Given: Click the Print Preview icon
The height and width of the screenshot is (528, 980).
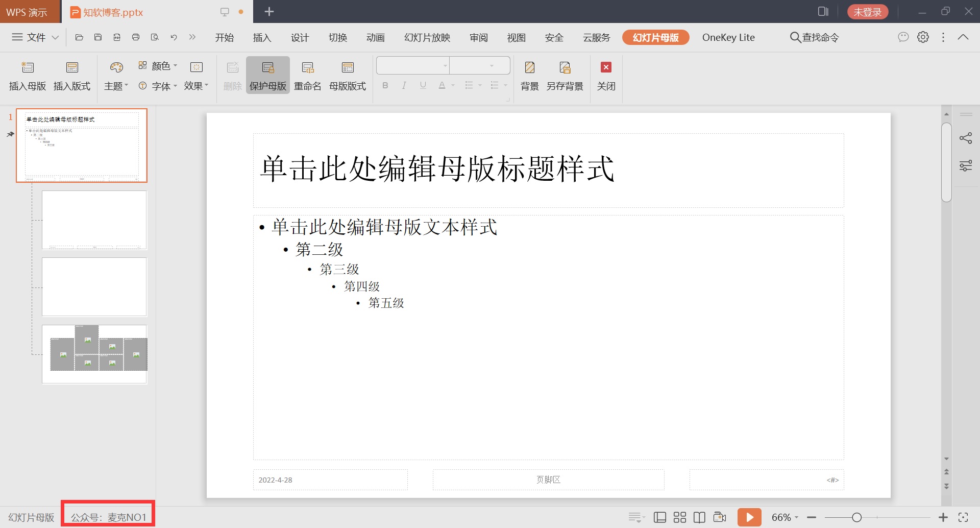Looking at the screenshot, I should (155, 37).
